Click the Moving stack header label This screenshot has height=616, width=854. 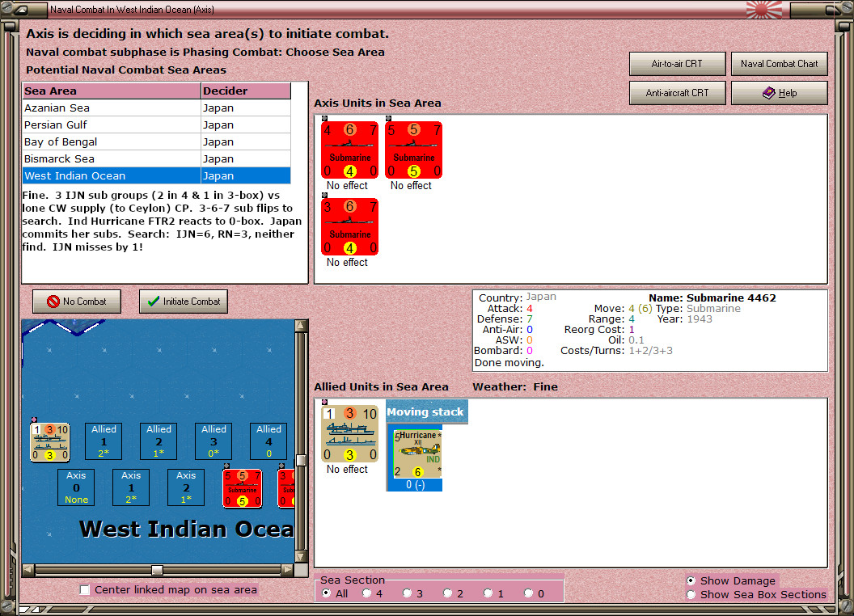tap(425, 411)
